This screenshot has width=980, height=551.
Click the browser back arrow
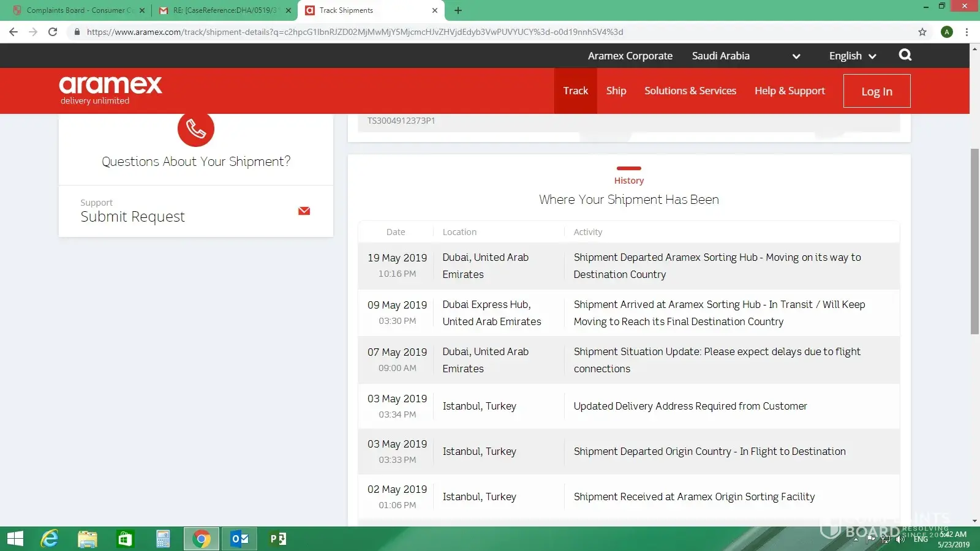click(x=13, y=32)
